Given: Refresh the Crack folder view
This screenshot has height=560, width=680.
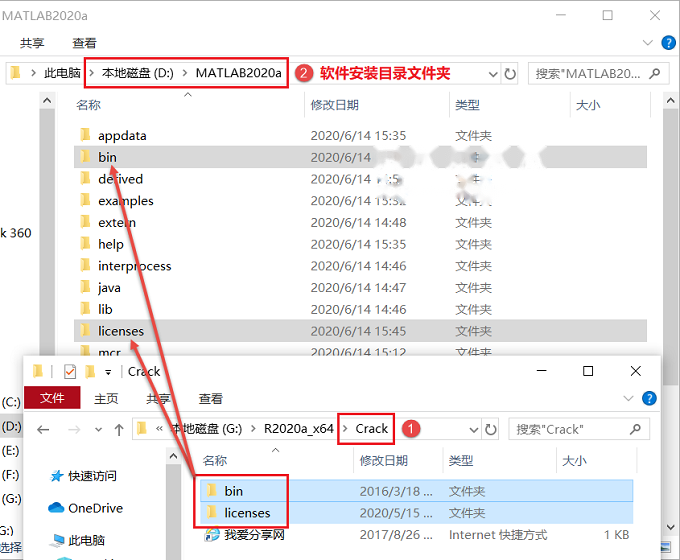Looking at the screenshot, I should click(x=490, y=429).
